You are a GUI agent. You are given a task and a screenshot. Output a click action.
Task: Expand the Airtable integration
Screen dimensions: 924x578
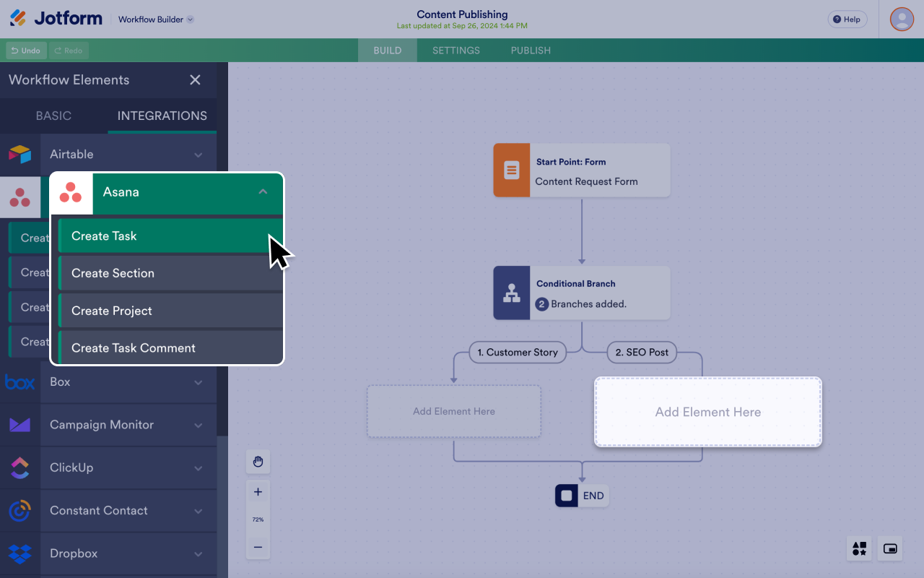(x=199, y=155)
